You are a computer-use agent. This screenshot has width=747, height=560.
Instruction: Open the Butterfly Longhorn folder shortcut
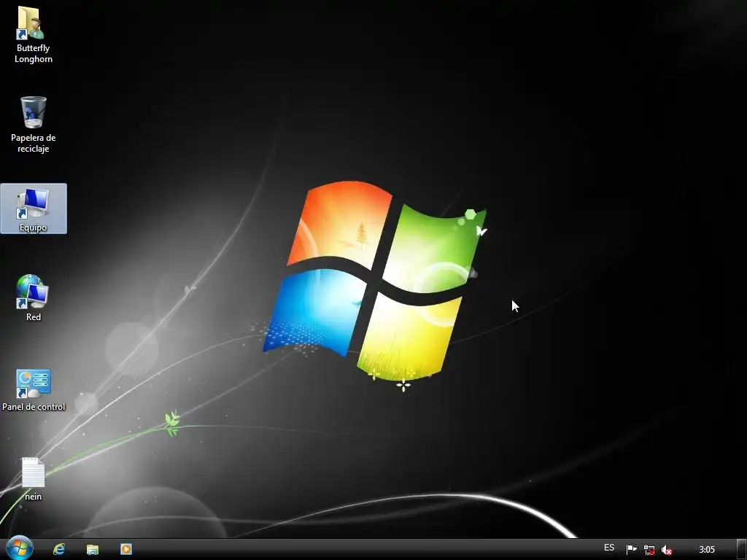click(32, 34)
